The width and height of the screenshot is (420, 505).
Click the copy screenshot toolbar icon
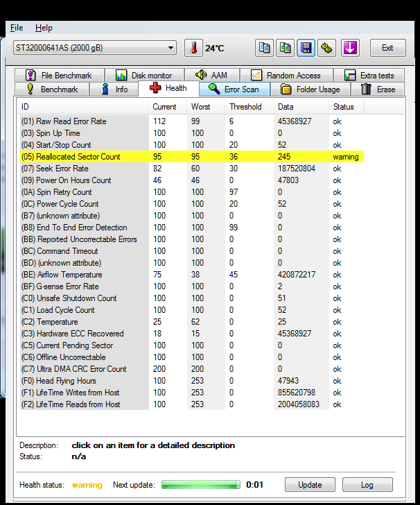pyautogui.click(x=285, y=48)
